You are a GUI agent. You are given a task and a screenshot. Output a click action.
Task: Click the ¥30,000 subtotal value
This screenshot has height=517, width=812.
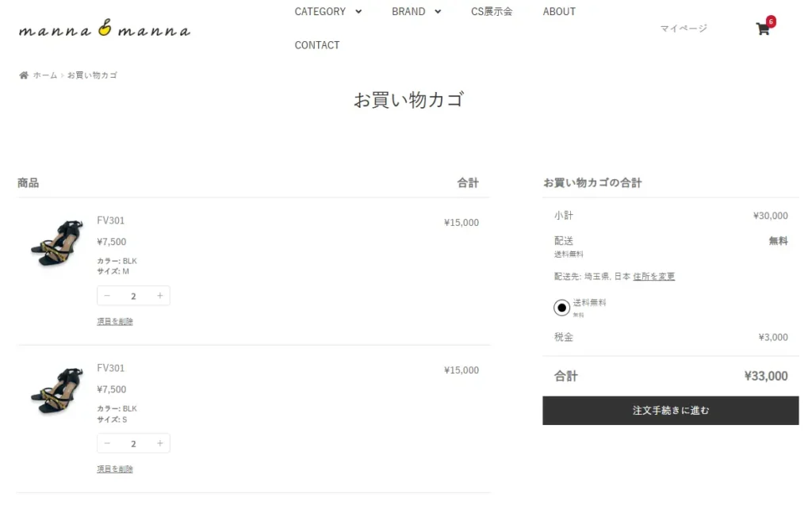tap(771, 216)
